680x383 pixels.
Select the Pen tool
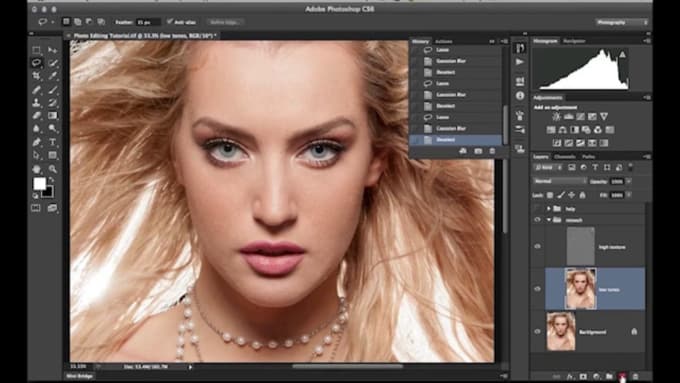point(36,142)
